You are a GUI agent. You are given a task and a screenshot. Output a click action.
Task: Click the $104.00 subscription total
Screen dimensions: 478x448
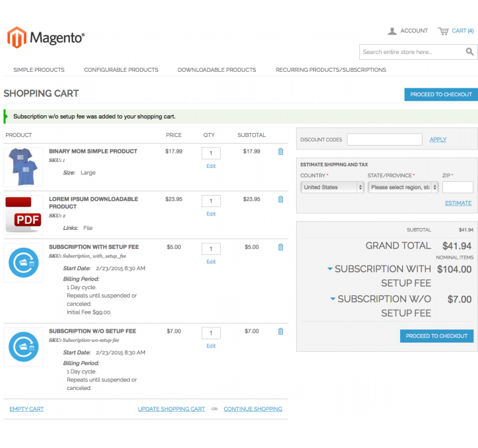click(x=454, y=269)
